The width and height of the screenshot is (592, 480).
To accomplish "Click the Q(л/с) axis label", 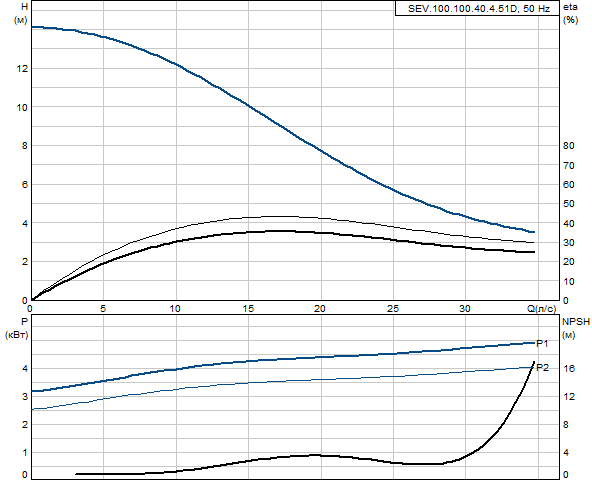I will 542,309.
